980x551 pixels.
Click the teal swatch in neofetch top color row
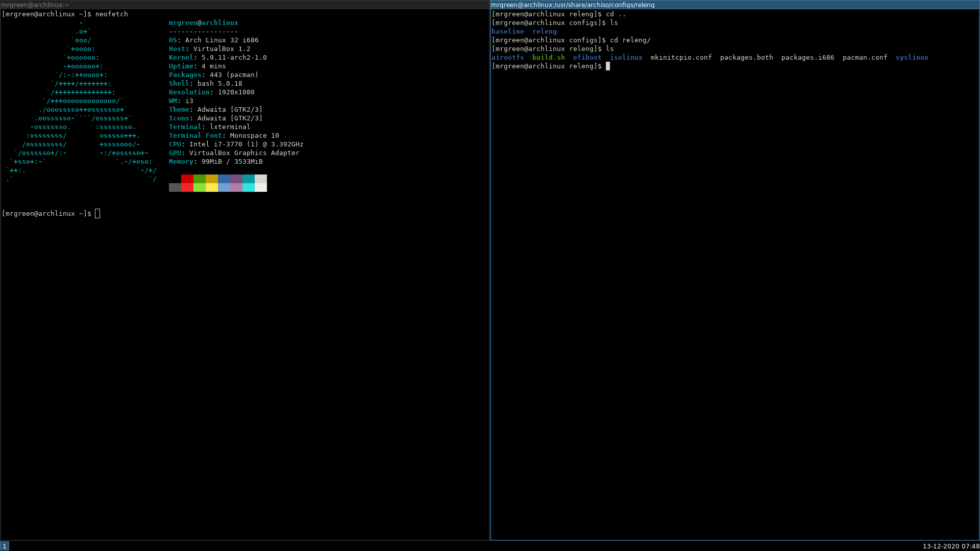[249, 179]
